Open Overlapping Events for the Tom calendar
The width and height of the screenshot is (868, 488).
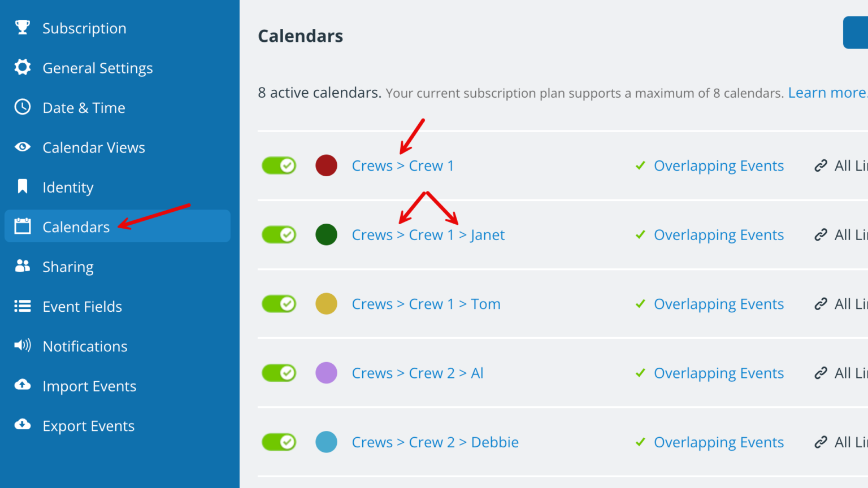tap(719, 303)
